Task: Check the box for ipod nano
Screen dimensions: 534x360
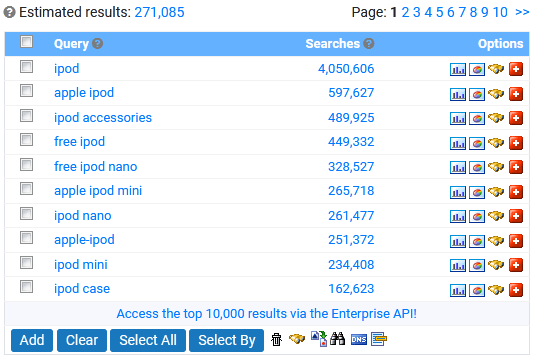Action: pyautogui.click(x=26, y=214)
